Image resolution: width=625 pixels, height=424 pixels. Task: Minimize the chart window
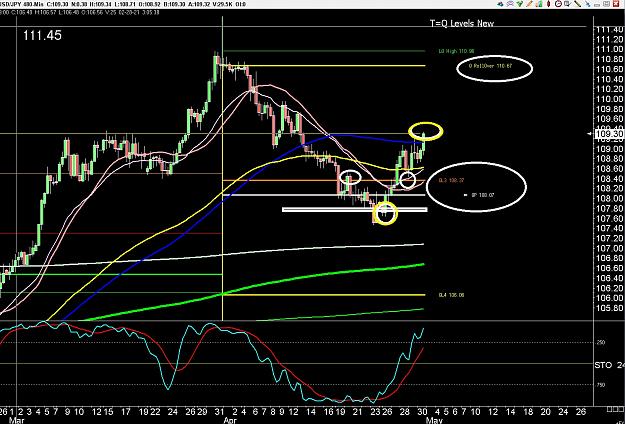click(597, 5)
